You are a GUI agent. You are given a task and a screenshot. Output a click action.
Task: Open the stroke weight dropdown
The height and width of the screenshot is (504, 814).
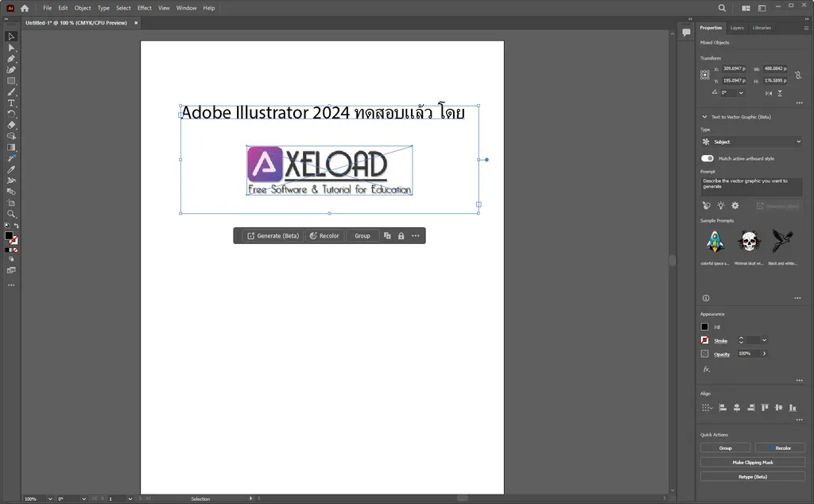764,340
